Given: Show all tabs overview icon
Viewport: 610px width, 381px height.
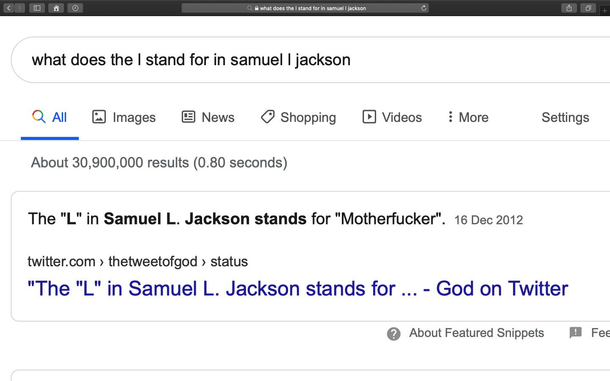Looking at the screenshot, I should (588, 8).
